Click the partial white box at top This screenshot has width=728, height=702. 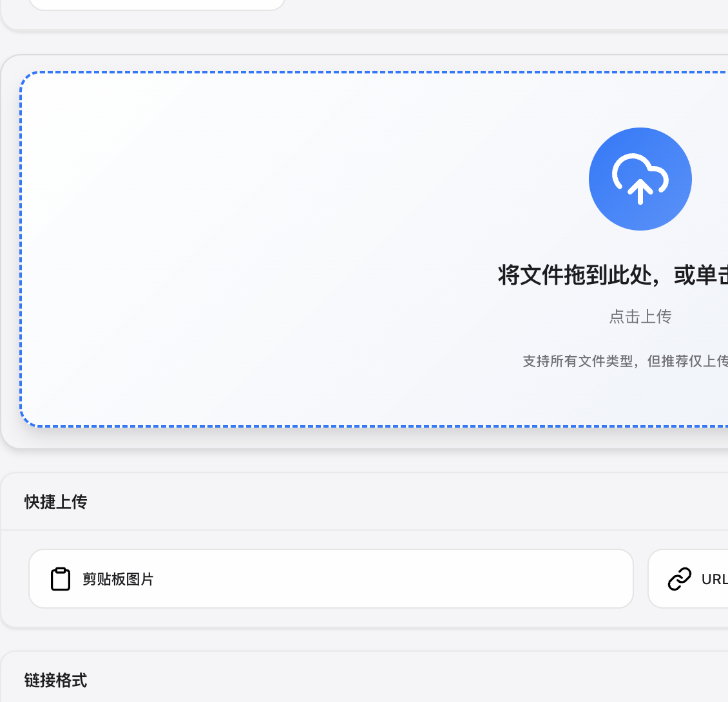pyautogui.click(x=157, y=4)
